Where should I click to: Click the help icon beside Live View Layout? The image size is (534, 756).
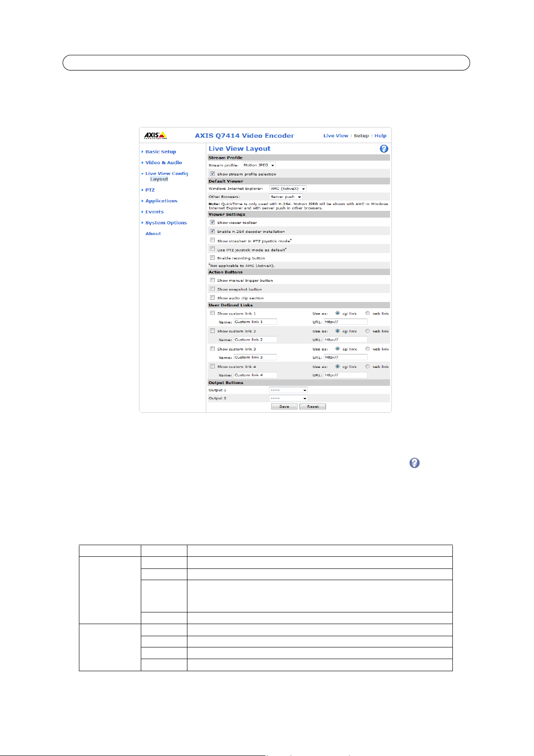point(384,149)
